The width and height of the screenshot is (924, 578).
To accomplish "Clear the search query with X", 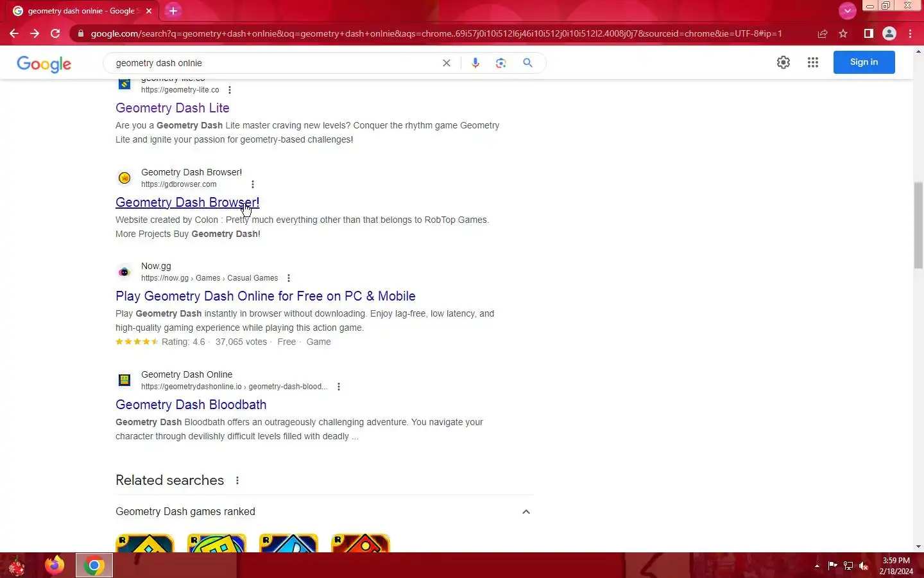I will pyautogui.click(x=447, y=63).
